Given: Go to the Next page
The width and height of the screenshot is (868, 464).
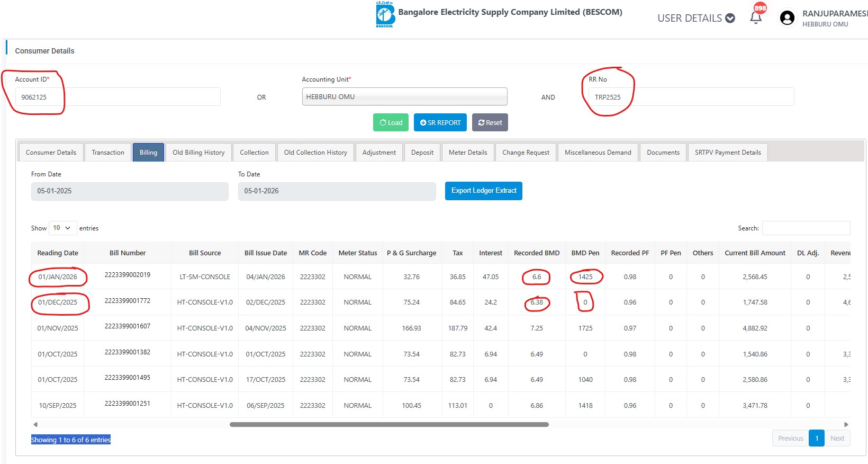Looking at the screenshot, I should 837,438.
